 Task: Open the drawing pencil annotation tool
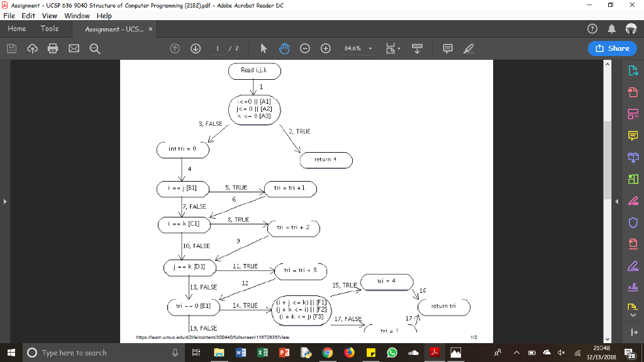coord(468,48)
